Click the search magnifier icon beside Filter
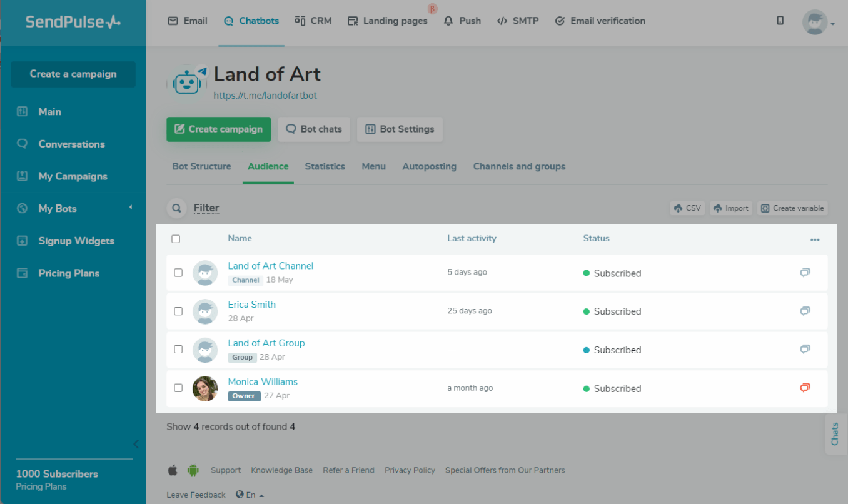This screenshot has width=848, height=504. (x=177, y=208)
